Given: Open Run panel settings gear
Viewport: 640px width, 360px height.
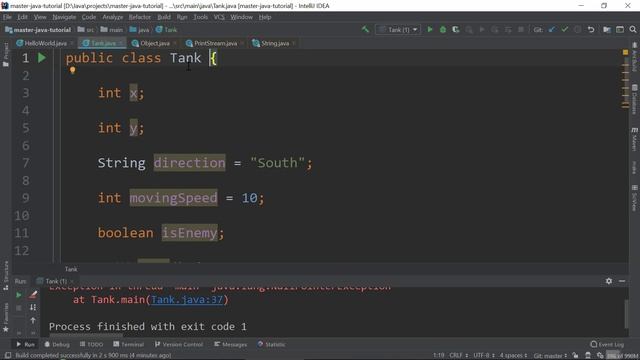Looking at the screenshot, I should coord(609,281).
